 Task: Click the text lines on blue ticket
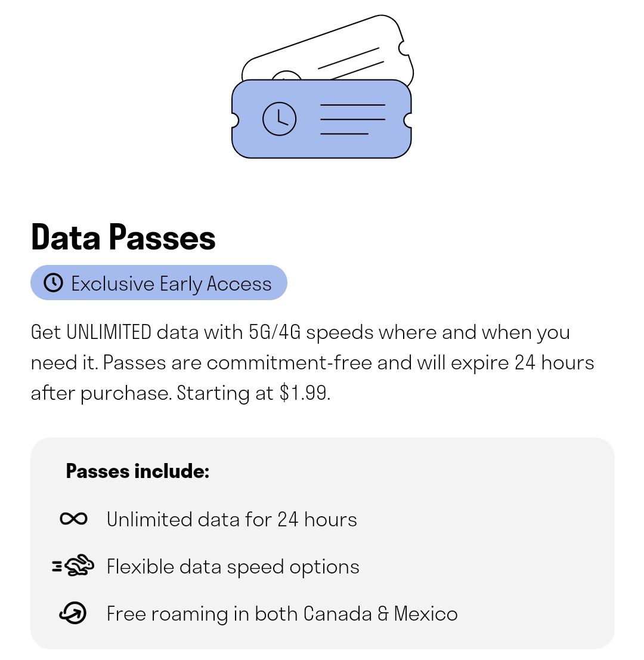352,119
